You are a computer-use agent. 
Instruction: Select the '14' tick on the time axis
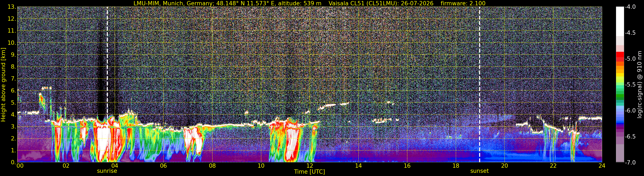point(358,166)
